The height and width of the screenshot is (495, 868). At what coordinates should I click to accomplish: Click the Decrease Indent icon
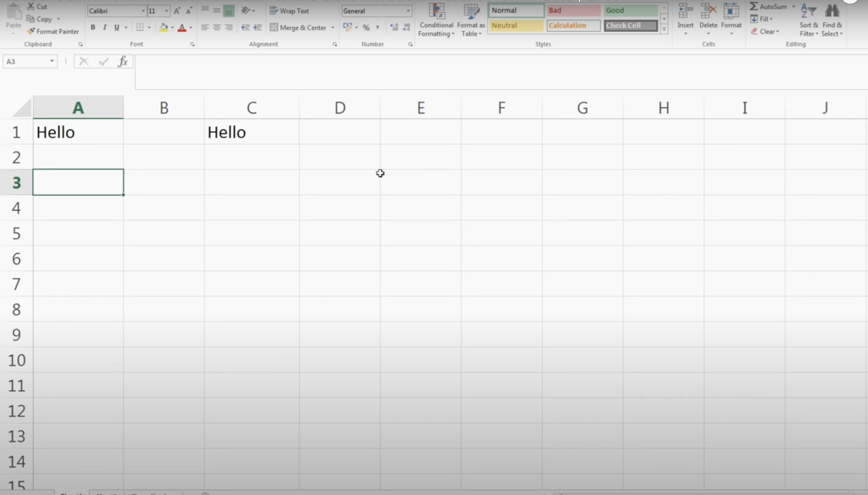[245, 27]
